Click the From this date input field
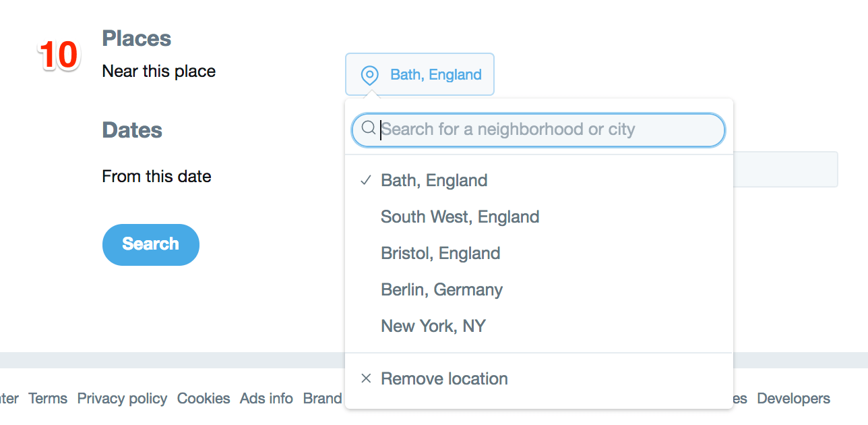This screenshot has width=868, height=425. click(785, 169)
